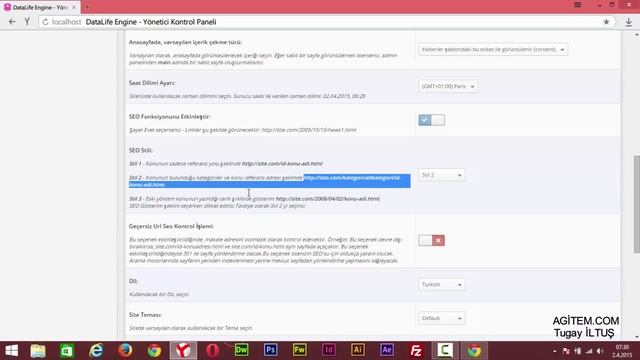Reload the page using the refresh icon
640x360 pixels.
point(45,22)
